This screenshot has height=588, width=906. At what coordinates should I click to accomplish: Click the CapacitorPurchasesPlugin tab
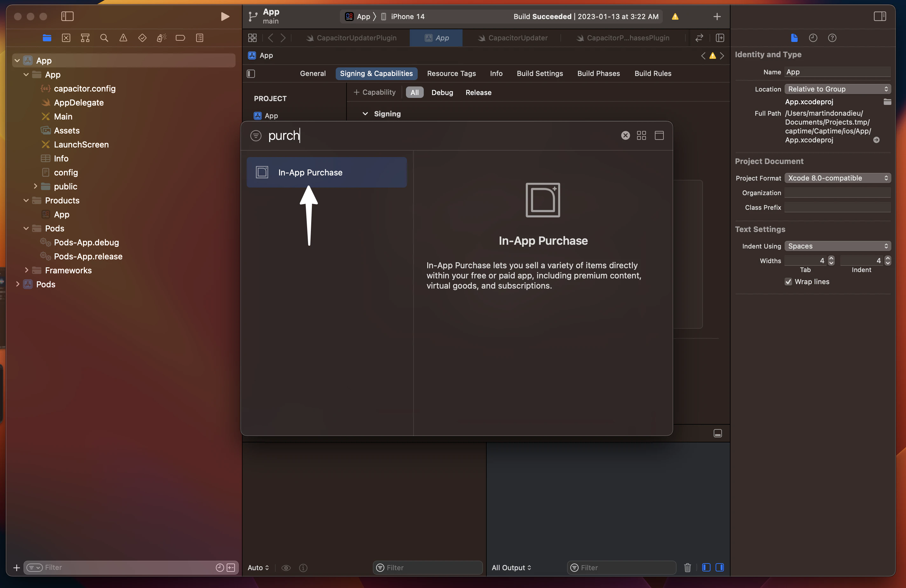pyautogui.click(x=628, y=38)
